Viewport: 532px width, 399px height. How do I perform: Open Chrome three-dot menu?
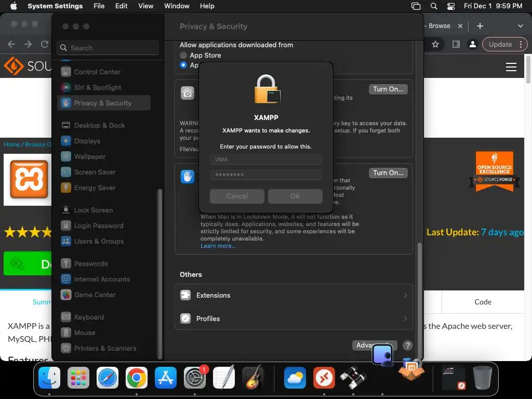pyautogui.click(x=521, y=44)
